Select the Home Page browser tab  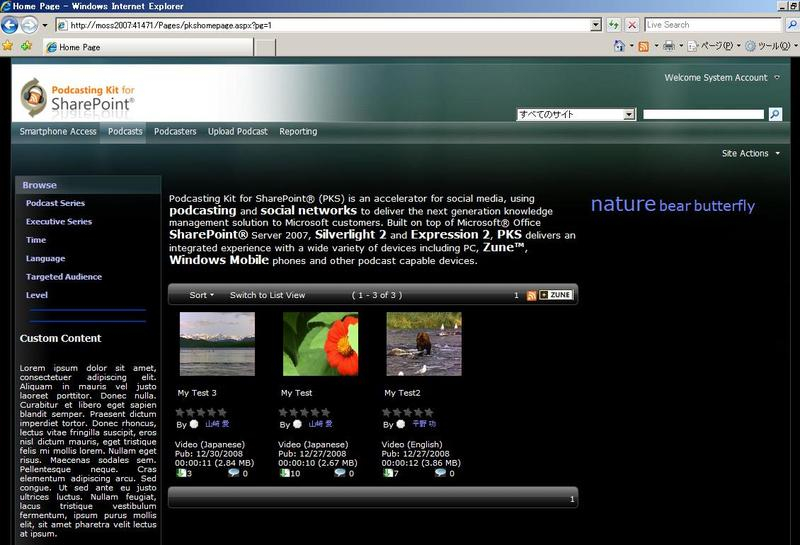[x=148, y=47]
